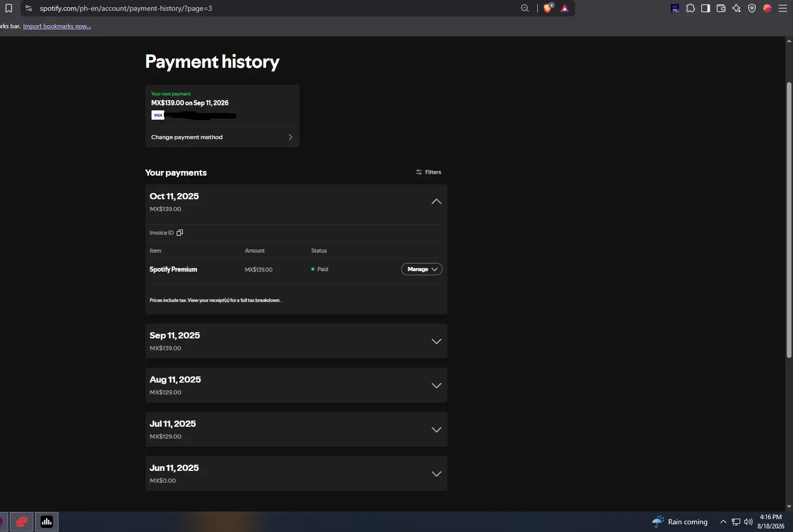Viewport: 793px width, 532px height.
Task: Click the Aug 11, 2025 date heading
Action: (175, 379)
